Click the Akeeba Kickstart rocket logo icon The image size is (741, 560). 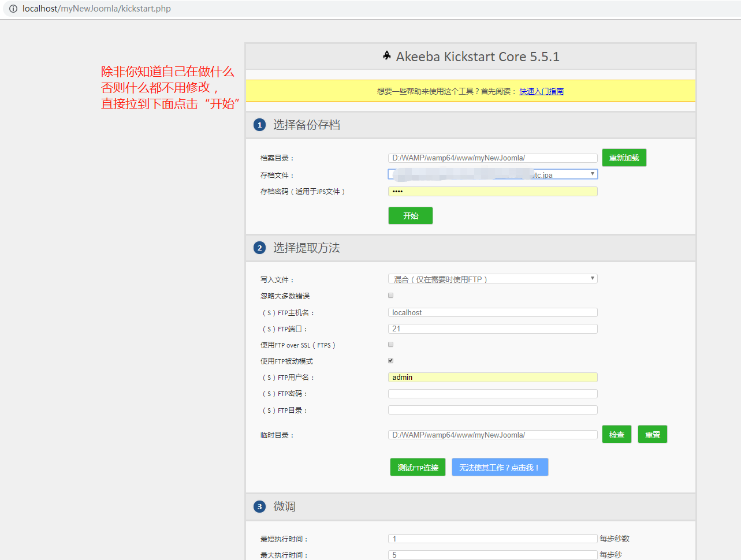387,55
